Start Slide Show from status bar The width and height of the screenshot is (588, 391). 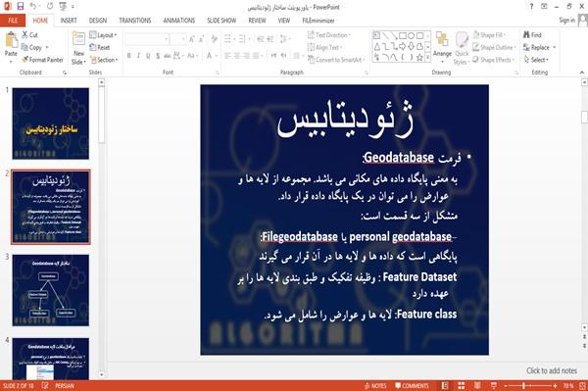494,386
